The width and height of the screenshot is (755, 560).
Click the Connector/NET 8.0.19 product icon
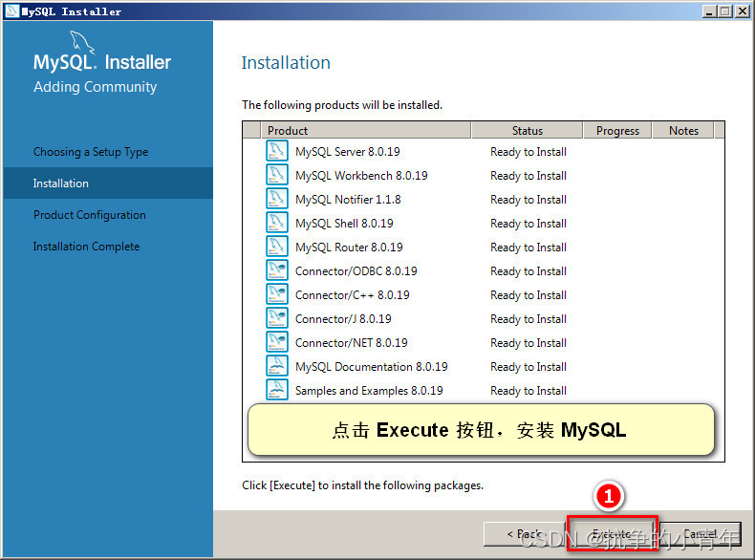point(277,342)
